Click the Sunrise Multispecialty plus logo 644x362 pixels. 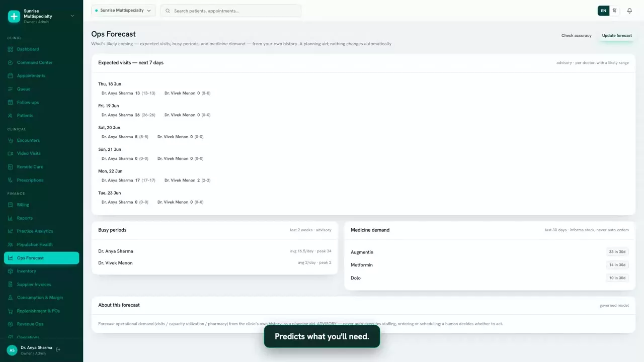tap(14, 16)
